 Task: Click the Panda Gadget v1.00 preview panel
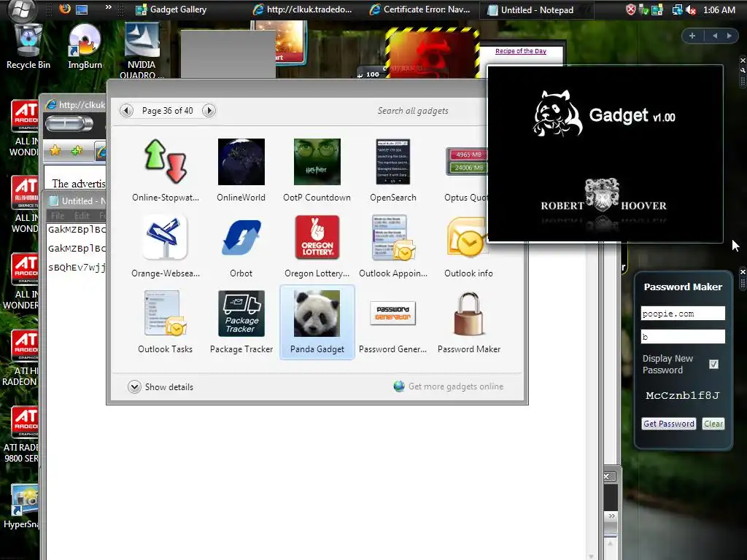click(x=605, y=154)
